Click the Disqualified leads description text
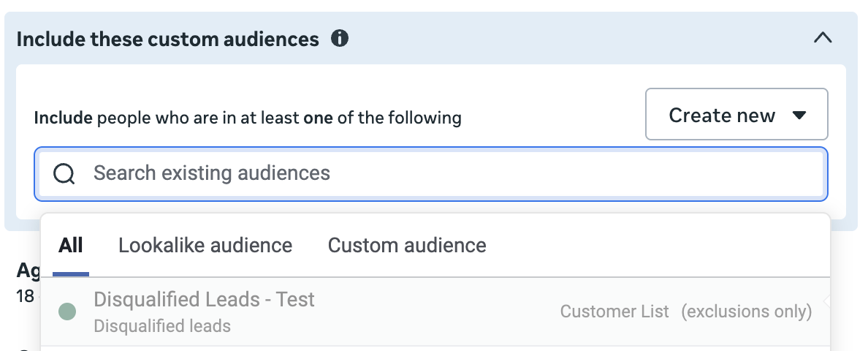The width and height of the screenshot is (868, 351). click(x=162, y=326)
